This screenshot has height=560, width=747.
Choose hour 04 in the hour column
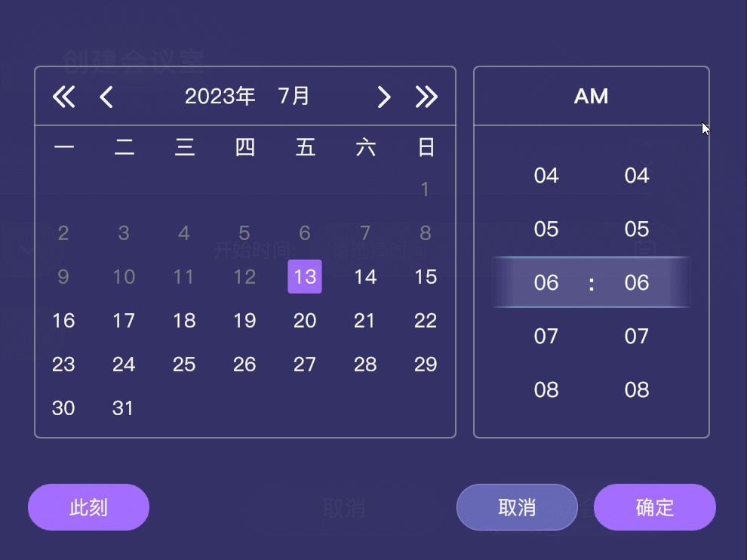pyautogui.click(x=546, y=175)
